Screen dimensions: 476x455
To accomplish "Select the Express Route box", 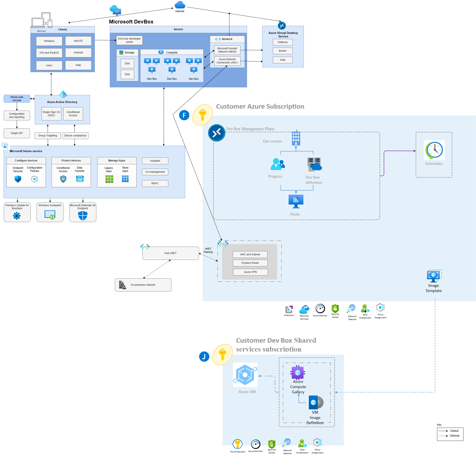I will tap(250, 263).
